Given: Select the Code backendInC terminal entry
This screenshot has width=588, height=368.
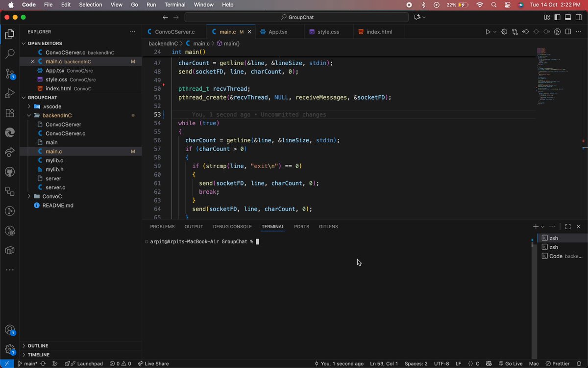Looking at the screenshot, I should tap(562, 256).
